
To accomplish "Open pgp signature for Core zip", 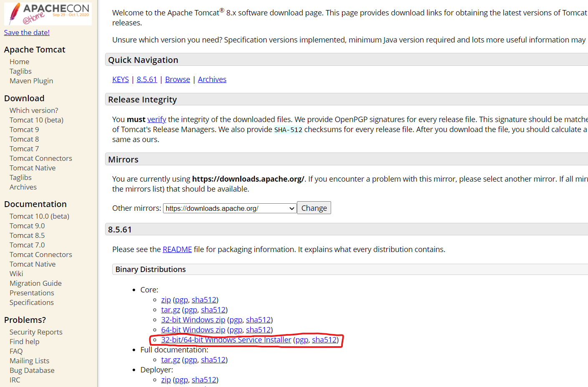I will click(x=181, y=300).
